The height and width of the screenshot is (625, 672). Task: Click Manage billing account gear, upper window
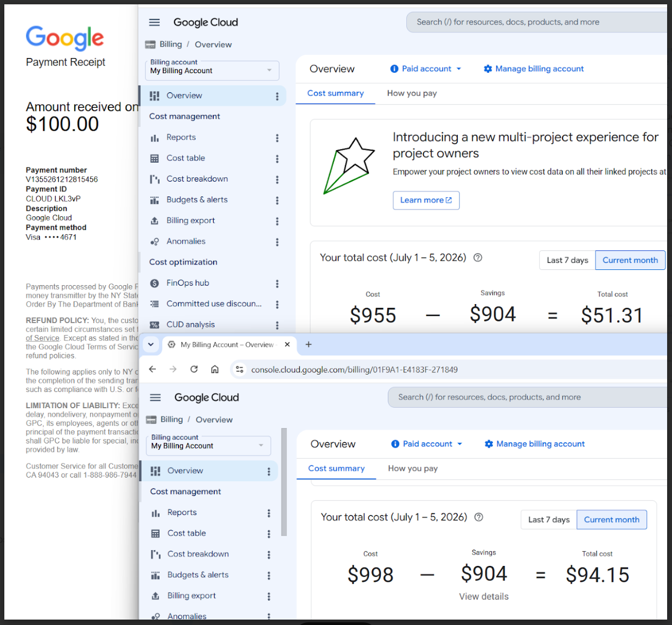click(x=488, y=69)
